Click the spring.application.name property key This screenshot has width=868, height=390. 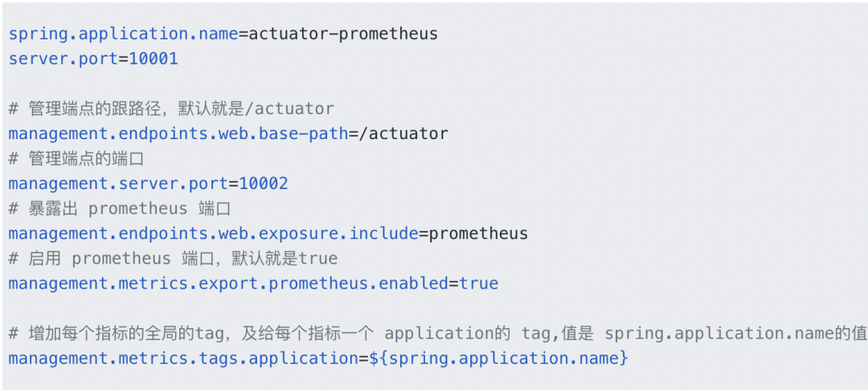coord(123,34)
